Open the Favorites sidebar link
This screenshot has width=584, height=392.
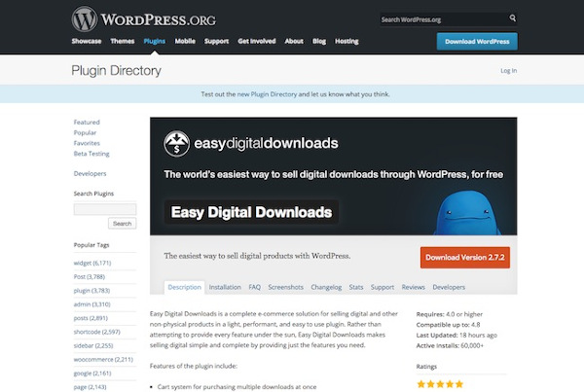coord(87,143)
